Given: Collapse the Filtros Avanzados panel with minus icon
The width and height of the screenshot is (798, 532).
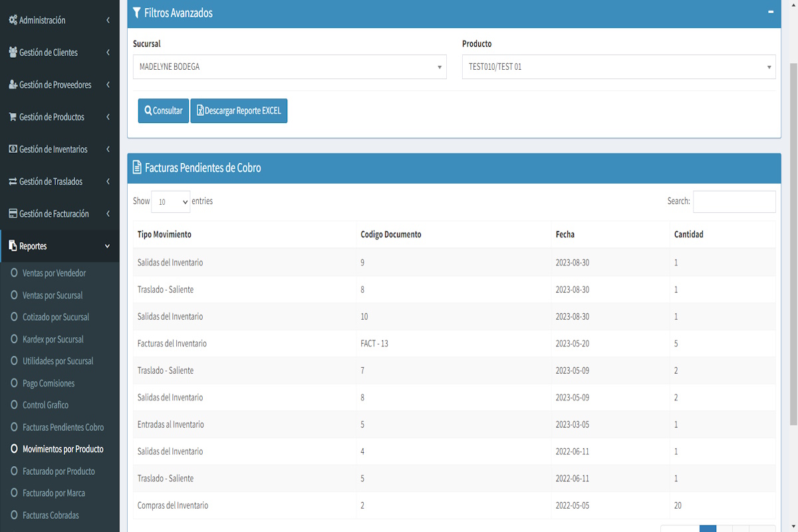Looking at the screenshot, I should (771, 12).
